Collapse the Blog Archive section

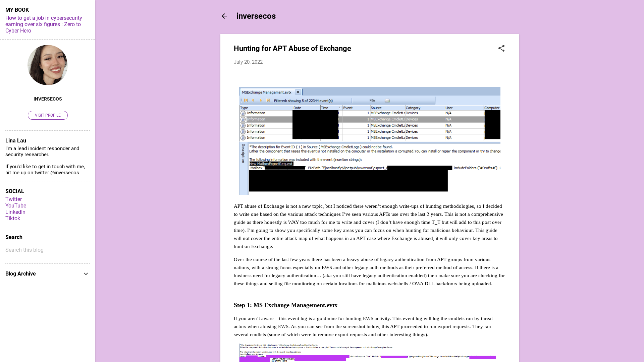(86, 274)
